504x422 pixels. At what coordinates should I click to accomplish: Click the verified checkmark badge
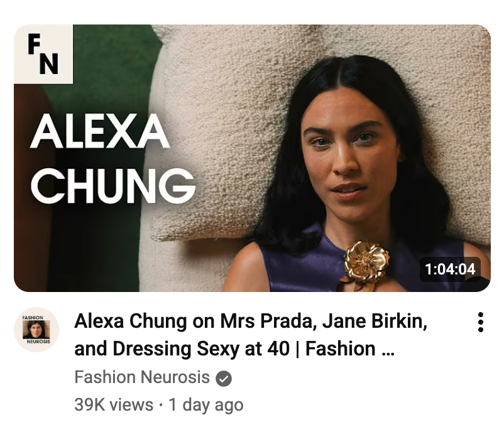[224, 378]
